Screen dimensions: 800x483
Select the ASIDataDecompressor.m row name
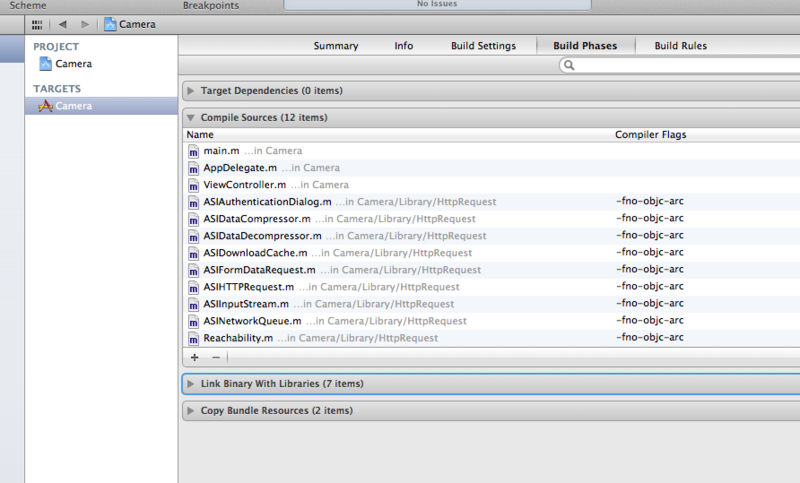(x=263, y=236)
